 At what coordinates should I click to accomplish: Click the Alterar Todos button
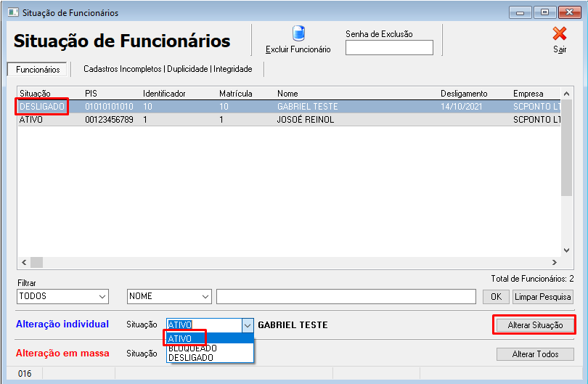tap(534, 354)
